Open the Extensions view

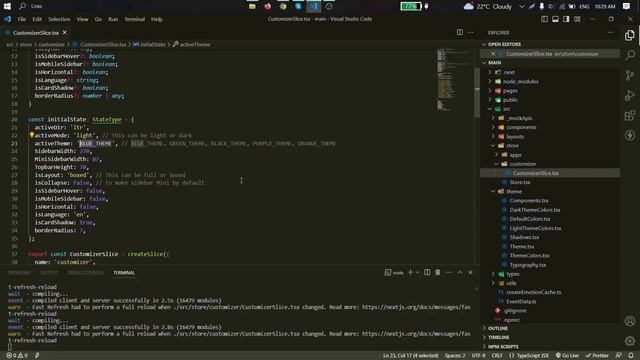tap(630, 115)
